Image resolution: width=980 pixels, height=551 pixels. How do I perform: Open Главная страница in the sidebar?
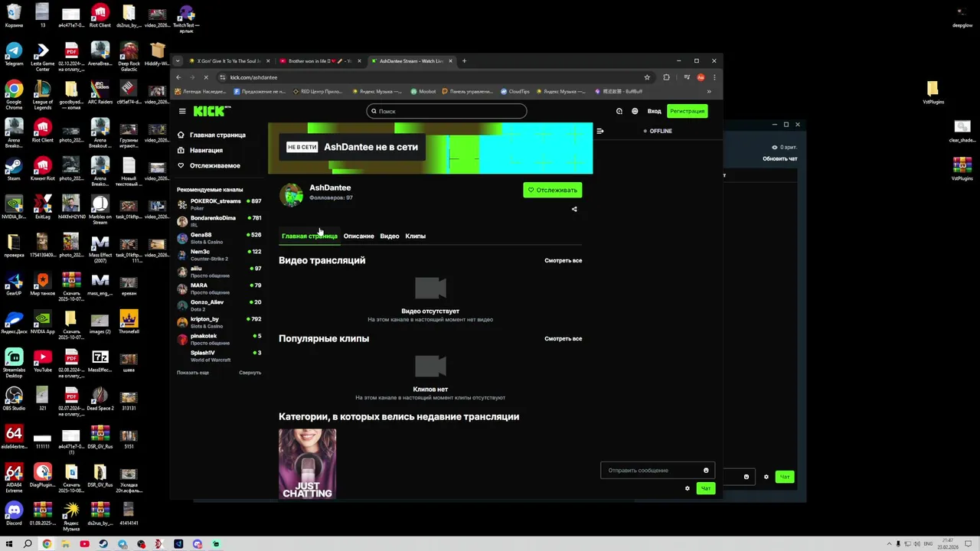pyautogui.click(x=211, y=135)
